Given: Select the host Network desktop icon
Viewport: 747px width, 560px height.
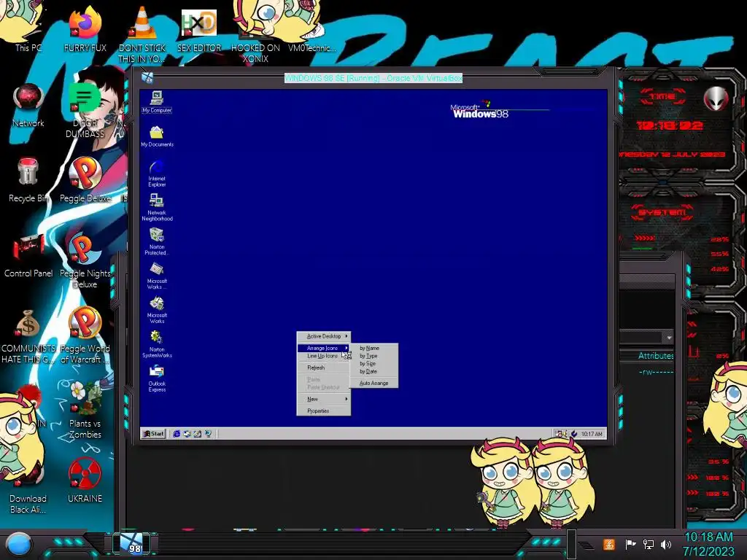Looking at the screenshot, I should 28,106.
